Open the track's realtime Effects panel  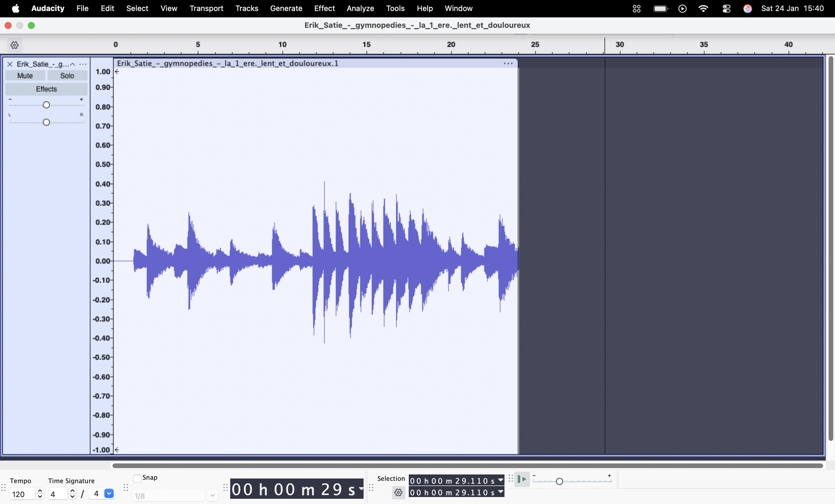pyautogui.click(x=46, y=89)
